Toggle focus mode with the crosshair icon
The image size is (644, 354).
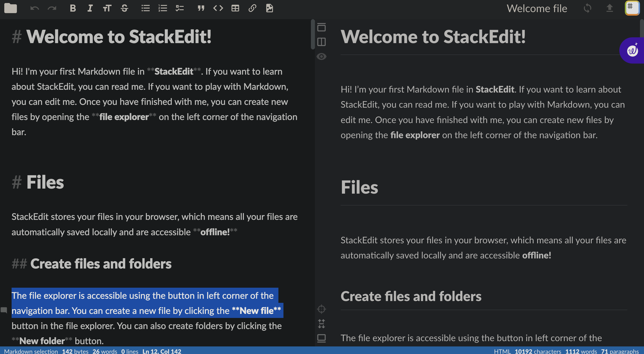click(x=321, y=309)
